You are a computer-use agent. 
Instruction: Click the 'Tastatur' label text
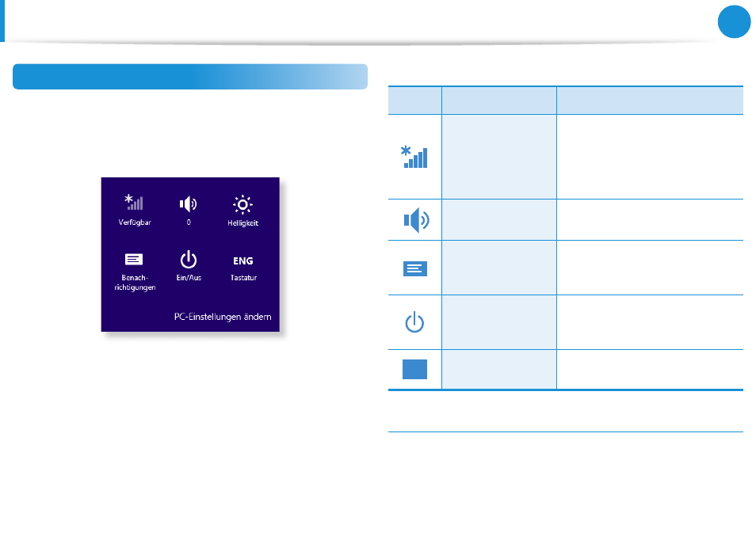click(243, 278)
